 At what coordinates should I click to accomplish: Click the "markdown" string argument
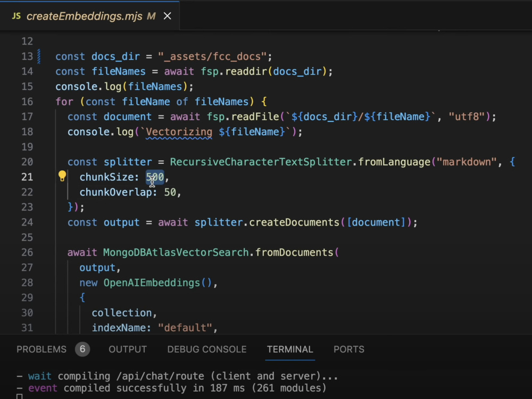(467, 162)
